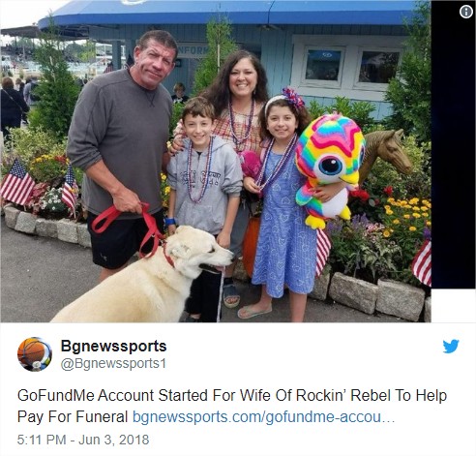
Task: Click the black bar beside the photo
Action: 454,144
